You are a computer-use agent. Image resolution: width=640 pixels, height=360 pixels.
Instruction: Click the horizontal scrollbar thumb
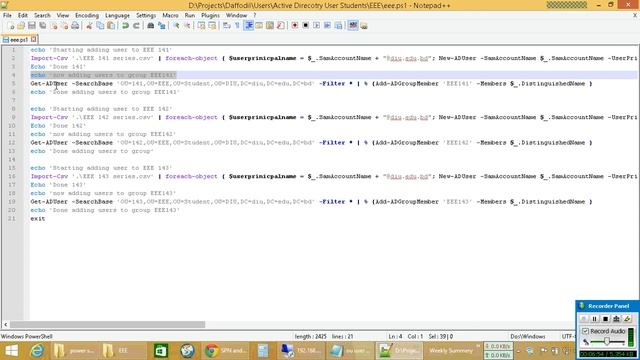[107, 324]
